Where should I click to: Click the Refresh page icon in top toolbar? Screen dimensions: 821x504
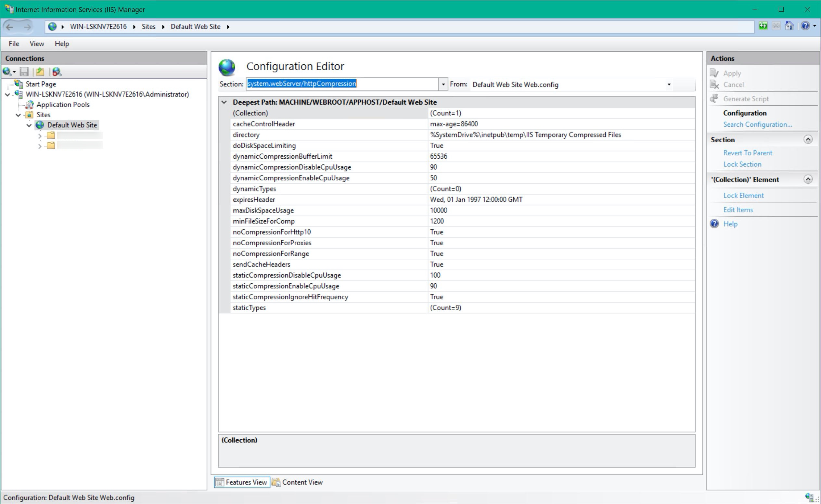(x=763, y=26)
